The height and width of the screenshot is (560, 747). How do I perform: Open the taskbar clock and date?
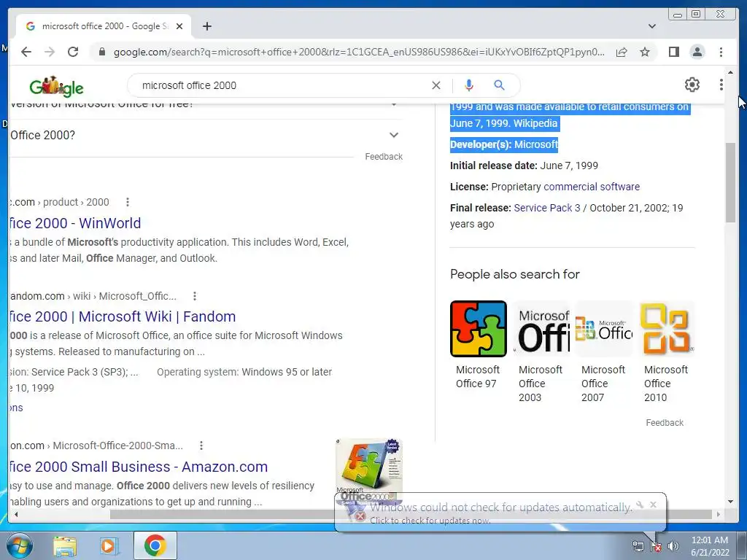710,546
